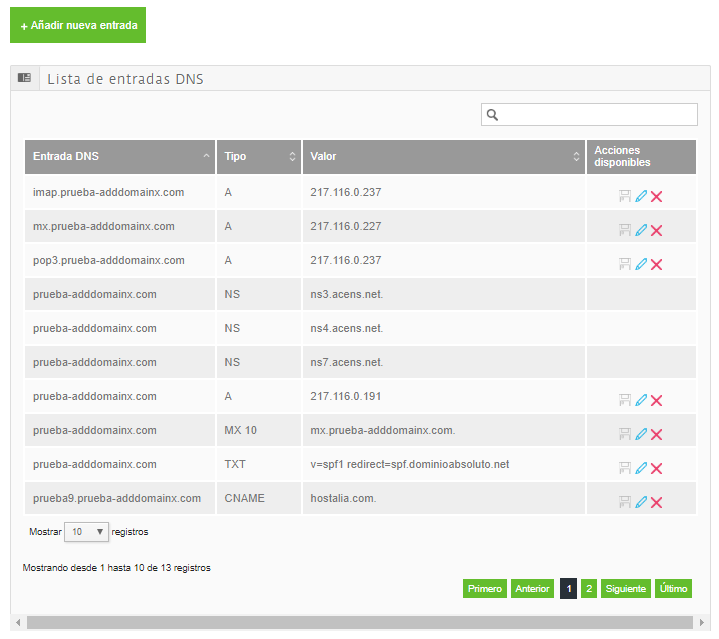
Task: Delete the A record with value 217.116.0.191
Action: click(657, 401)
